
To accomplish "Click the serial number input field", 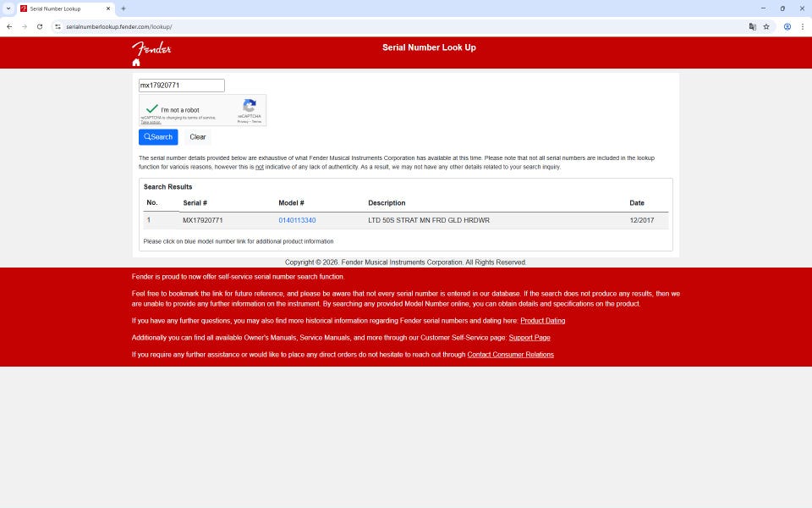I will click(181, 86).
